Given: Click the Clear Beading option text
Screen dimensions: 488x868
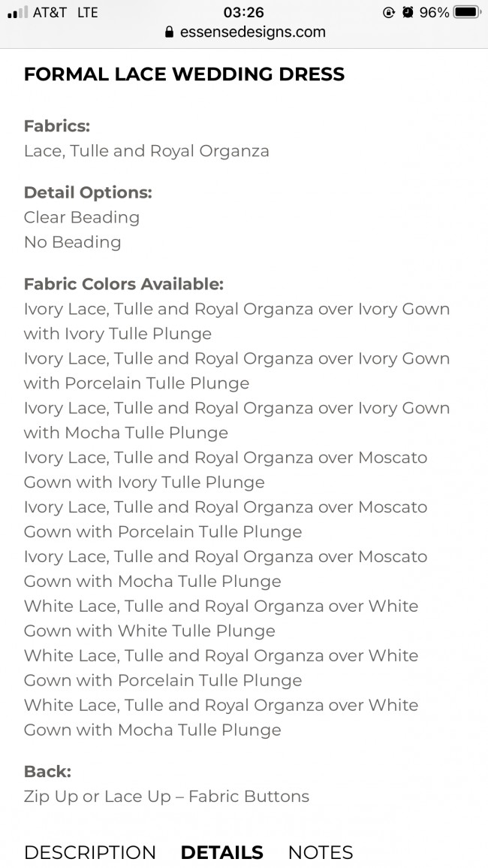Looking at the screenshot, I should 82,217.
